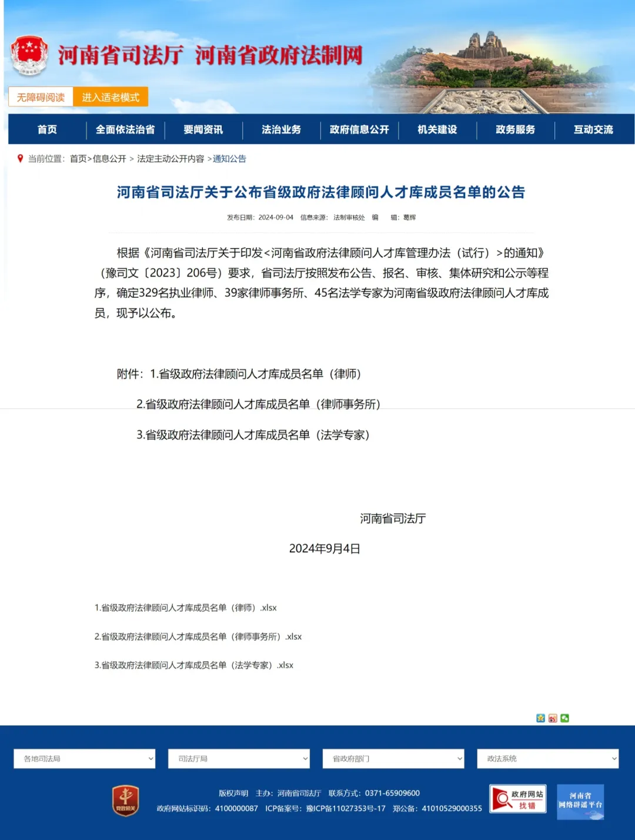Click 首页 in the breadcrumb trail
Image resolution: width=635 pixels, height=840 pixels.
pos(78,159)
